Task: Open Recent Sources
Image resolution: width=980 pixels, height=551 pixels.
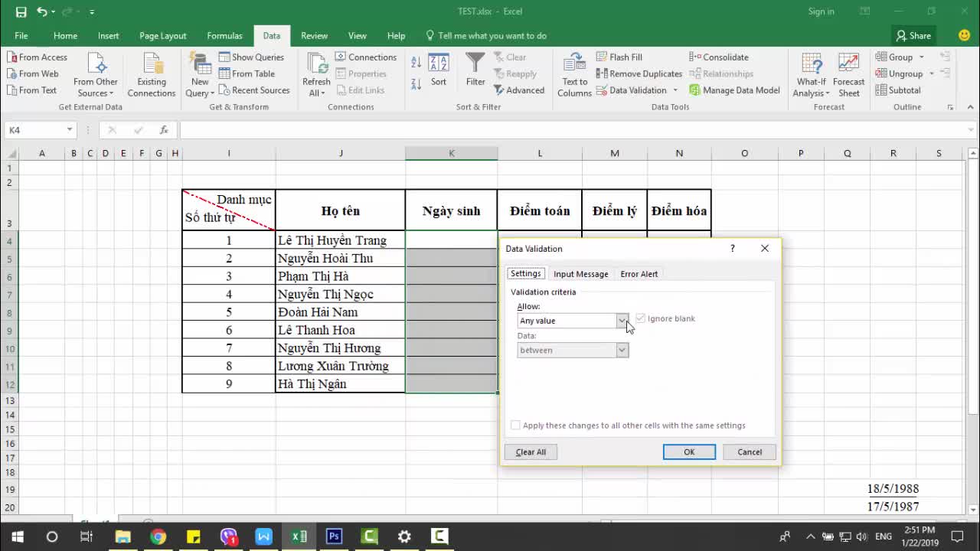Action: point(254,90)
